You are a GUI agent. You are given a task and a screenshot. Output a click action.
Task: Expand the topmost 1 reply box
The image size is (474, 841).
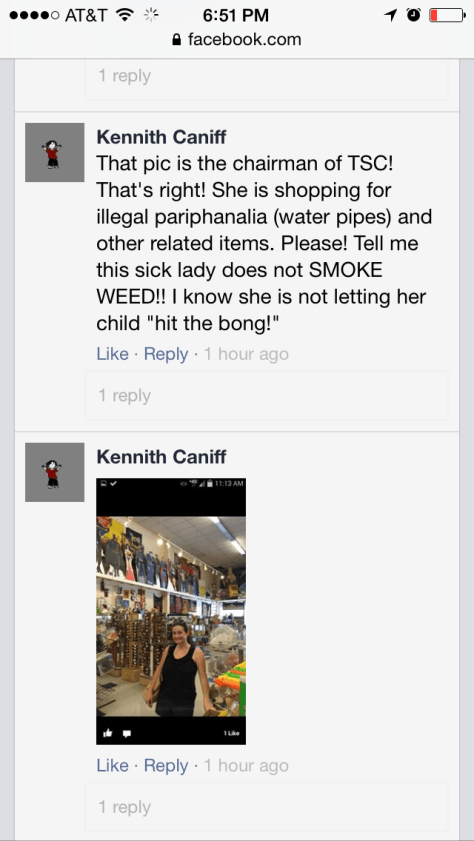click(x=266, y=78)
